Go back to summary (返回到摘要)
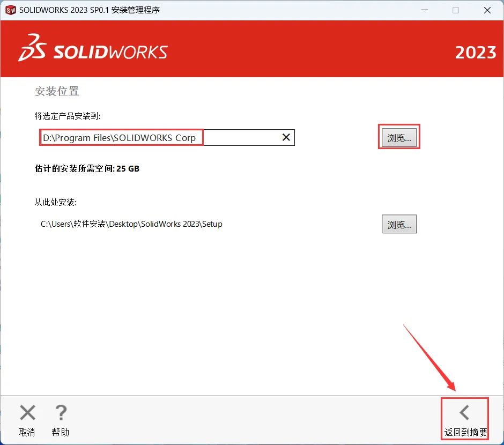The image size is (504, 445). click(465, 419)
